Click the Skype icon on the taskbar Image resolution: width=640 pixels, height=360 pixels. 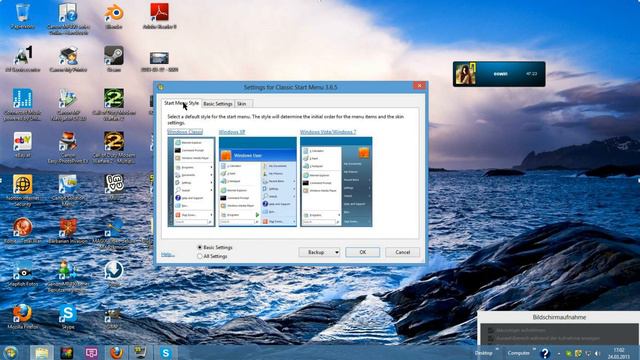pyautogui.click(x=166, y=353)
